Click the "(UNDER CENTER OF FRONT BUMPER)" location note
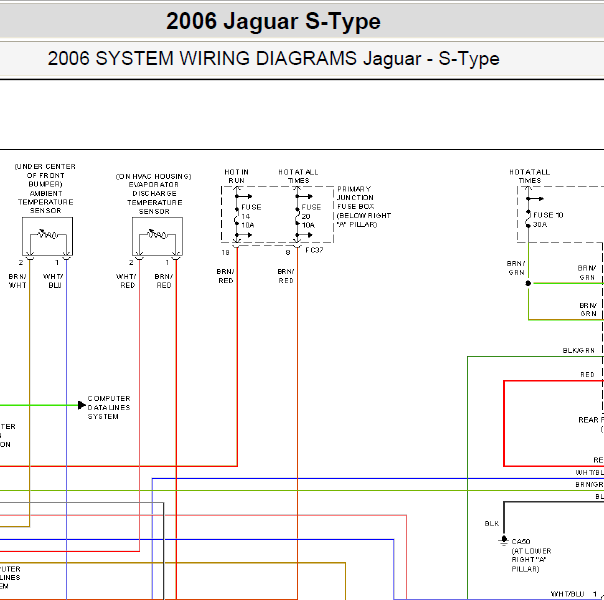Screen dimensions: 604x600 coord(45,175)
